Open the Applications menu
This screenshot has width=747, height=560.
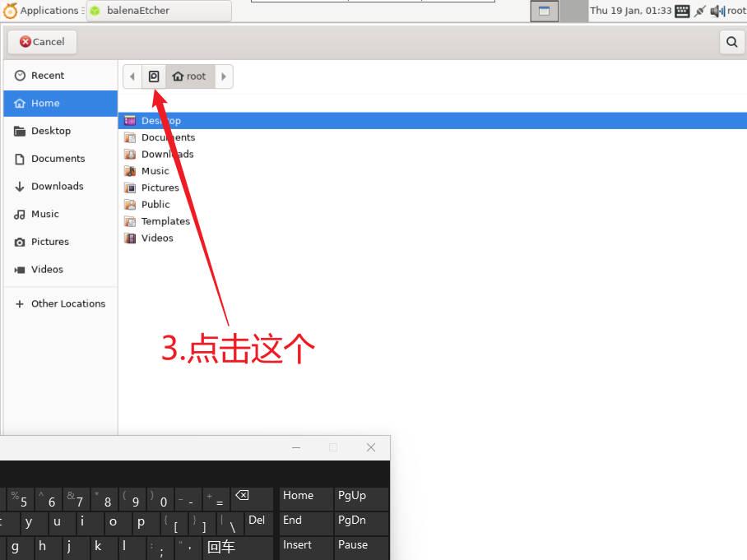point(41,11)
